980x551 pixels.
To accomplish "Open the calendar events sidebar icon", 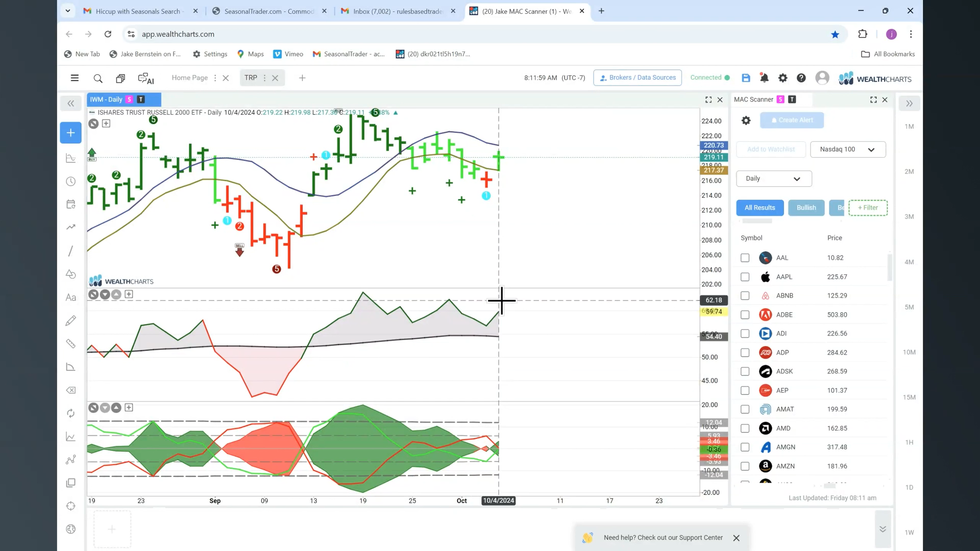I will tap(71, 205).
